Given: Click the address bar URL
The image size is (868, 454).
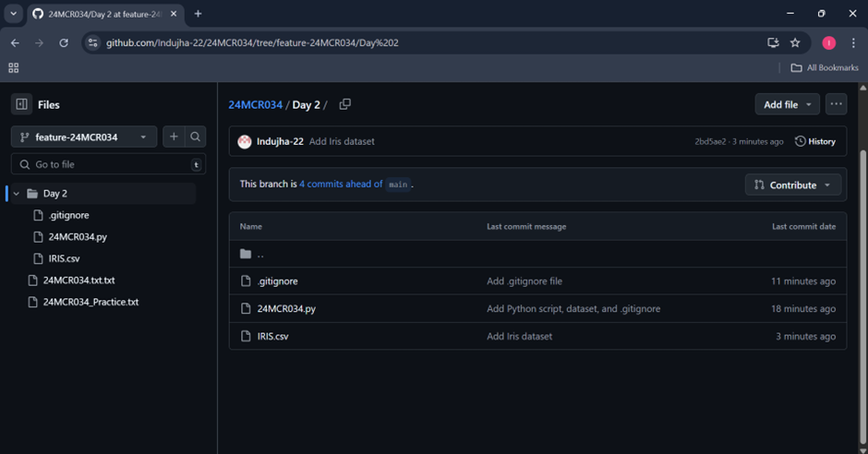Looking at the screenshot, I should tap(252, 42).
